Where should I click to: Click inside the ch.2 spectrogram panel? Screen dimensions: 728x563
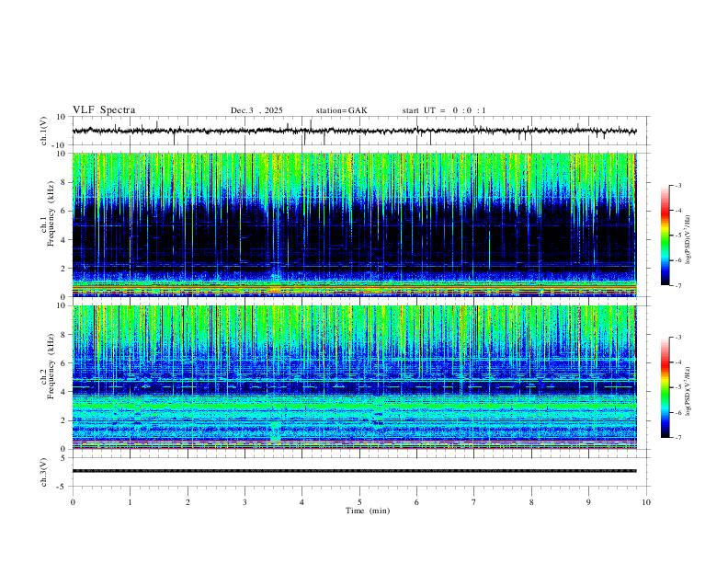[x=354, y=377]
